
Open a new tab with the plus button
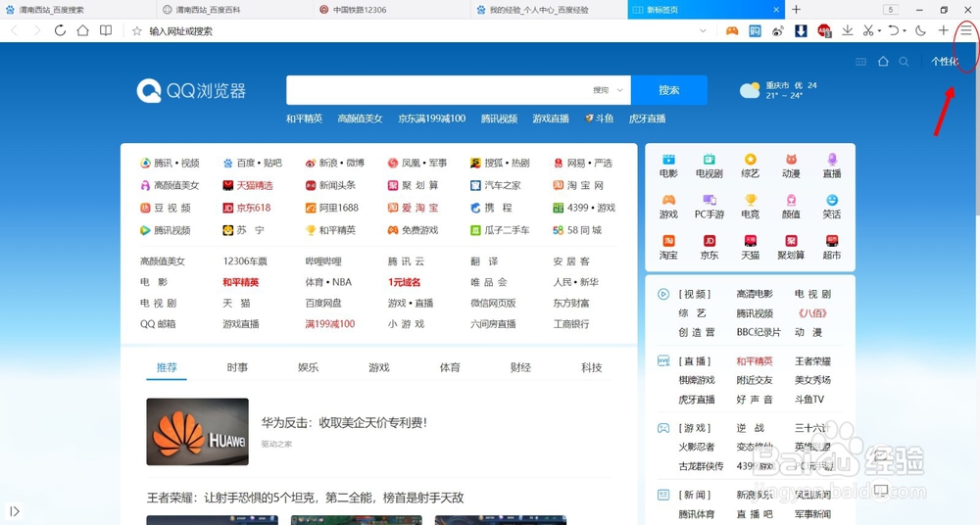coord(796,10)
